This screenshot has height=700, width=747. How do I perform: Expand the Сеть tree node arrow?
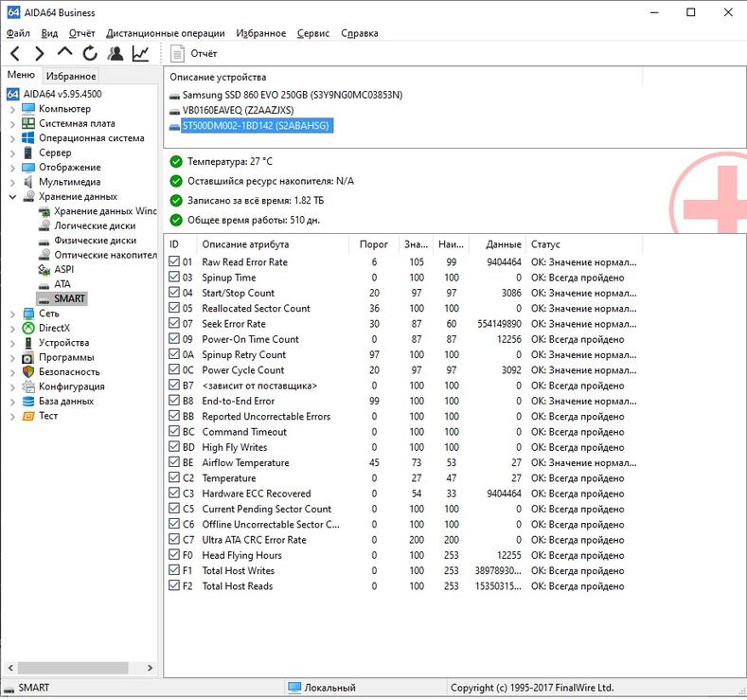click(13, 314)
